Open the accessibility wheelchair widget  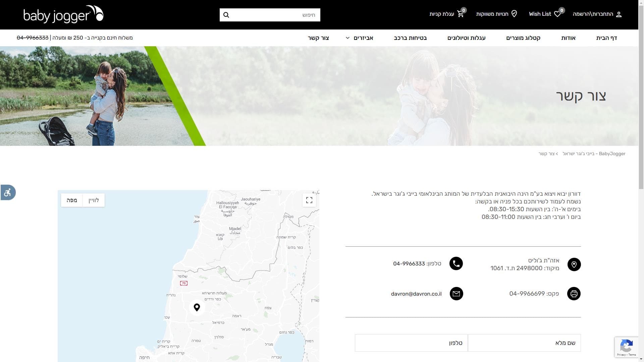coord(8,192)
